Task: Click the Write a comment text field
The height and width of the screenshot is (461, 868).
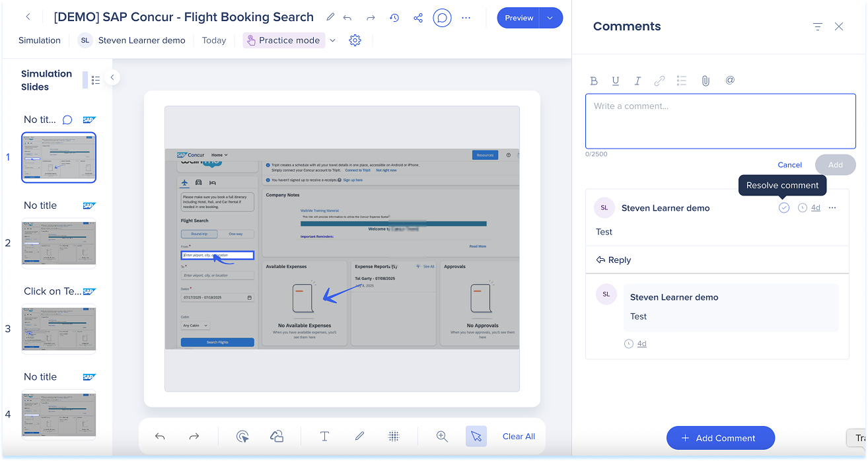Action: point(720,121)
